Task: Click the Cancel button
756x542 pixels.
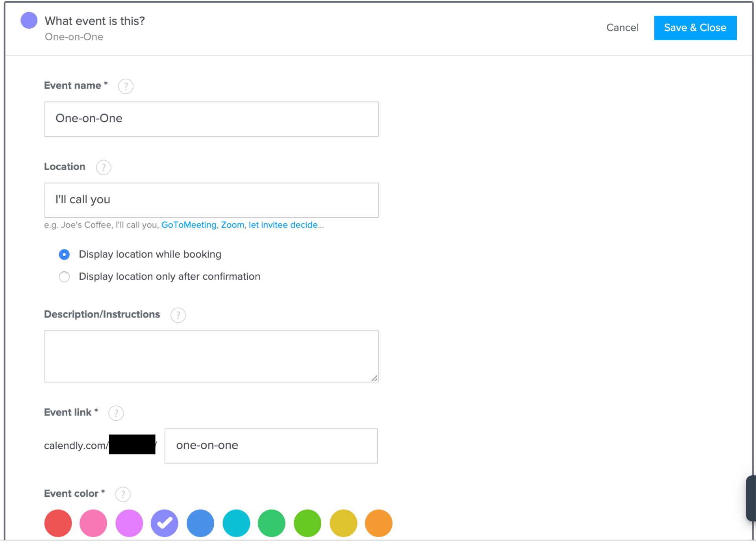Action: point(622,28)
